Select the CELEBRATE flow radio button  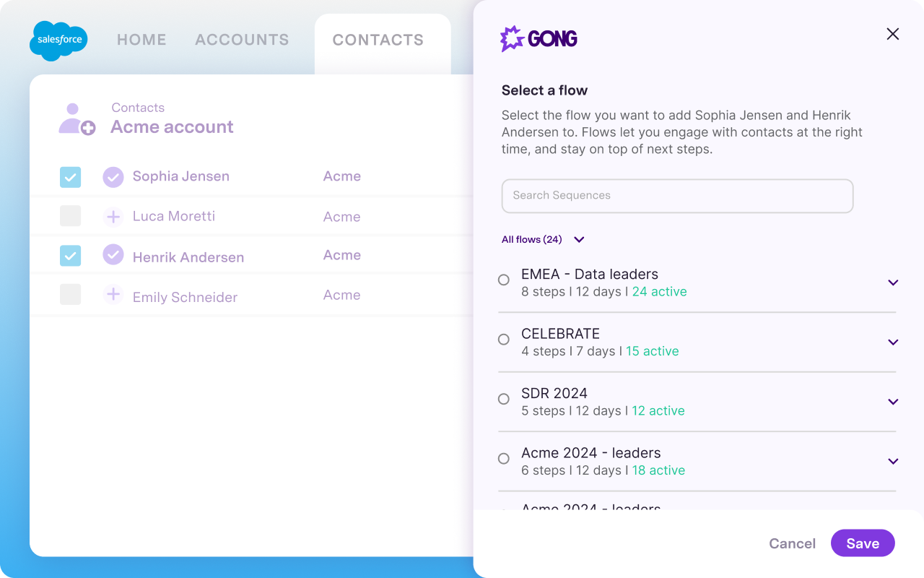click(504, 340)
